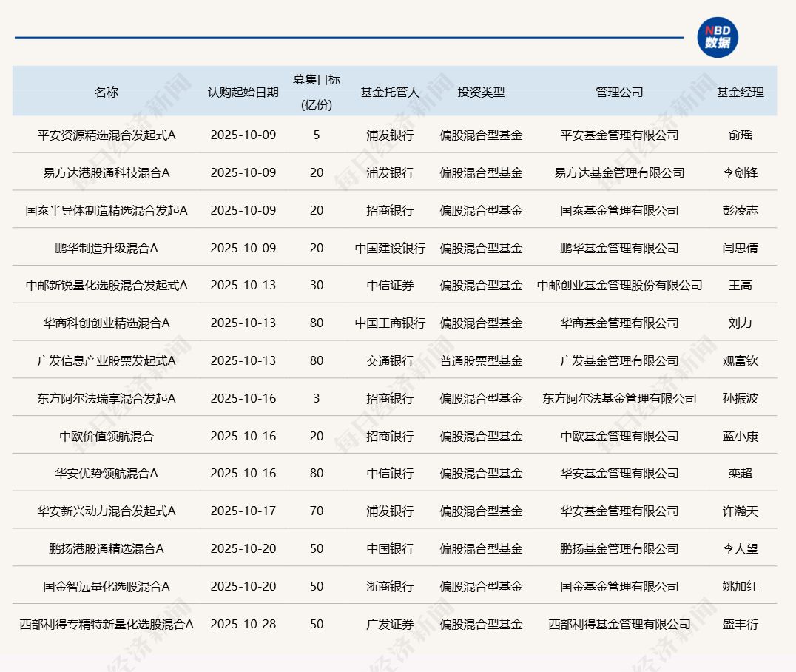Select the 认购起始日期 column header
Image resolution: width=796 pixels, height=672 pixels.
pyautogui.click(x=243, y=93)
